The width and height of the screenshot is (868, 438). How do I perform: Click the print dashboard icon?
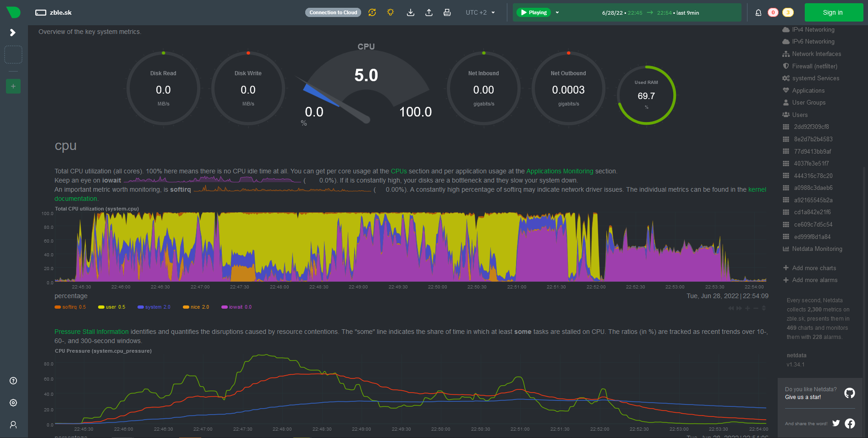pos(447,12)
